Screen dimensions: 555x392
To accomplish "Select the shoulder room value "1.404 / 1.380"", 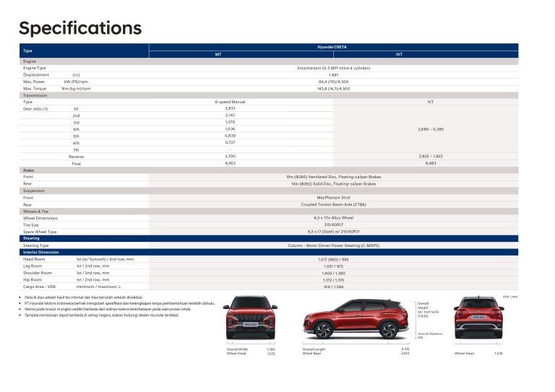I will [333, 273].
